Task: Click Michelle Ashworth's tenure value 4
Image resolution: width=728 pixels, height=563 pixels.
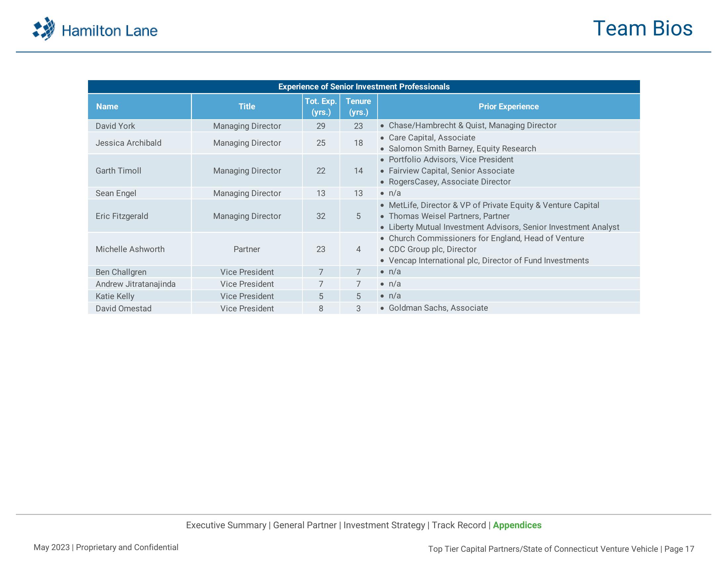Action: click(x=358, y=249)
